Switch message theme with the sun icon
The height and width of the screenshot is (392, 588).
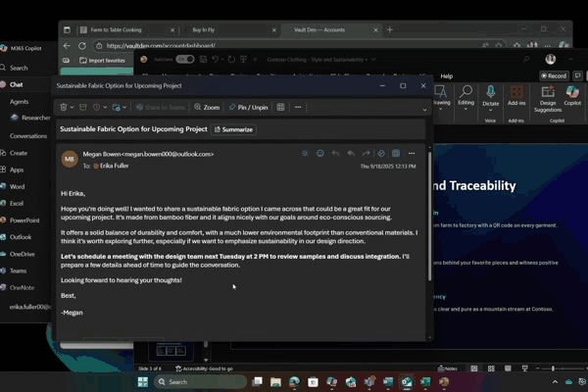305,153
